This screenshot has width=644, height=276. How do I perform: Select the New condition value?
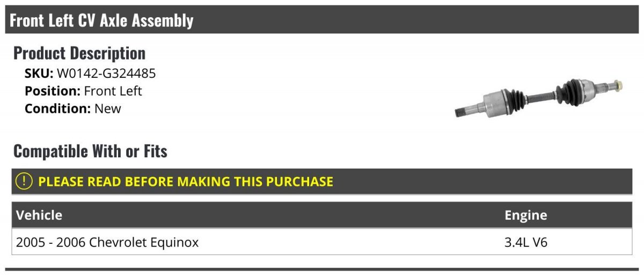(108, 108)
